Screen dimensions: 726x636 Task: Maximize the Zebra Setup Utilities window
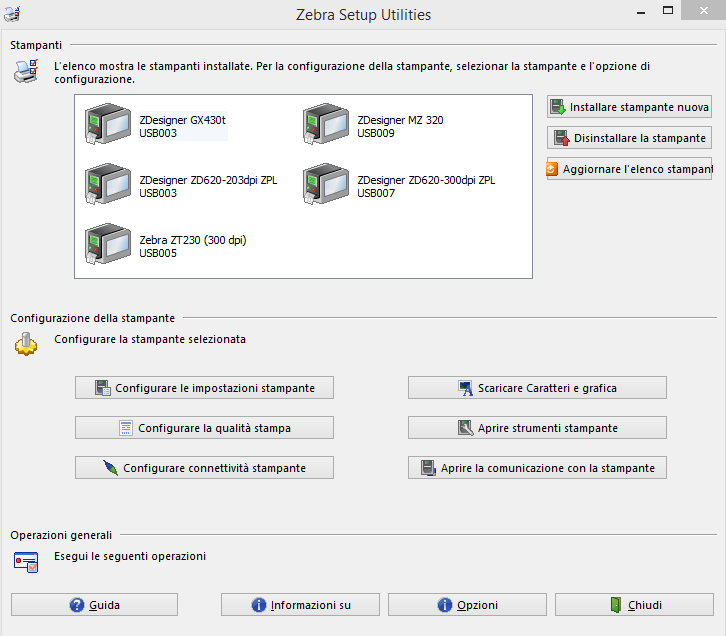click(x=668, y=11)
